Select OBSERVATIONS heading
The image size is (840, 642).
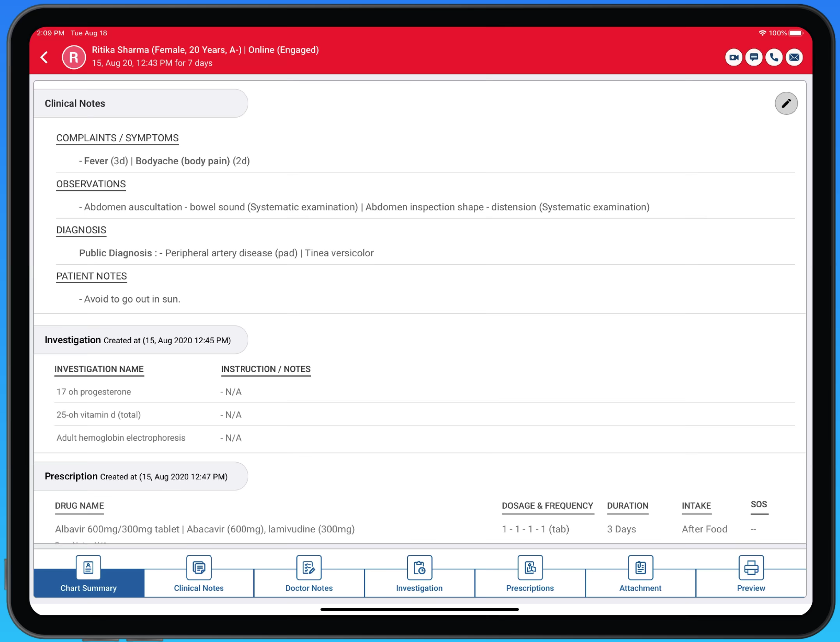pyautogui.click(x=91, y=184)
